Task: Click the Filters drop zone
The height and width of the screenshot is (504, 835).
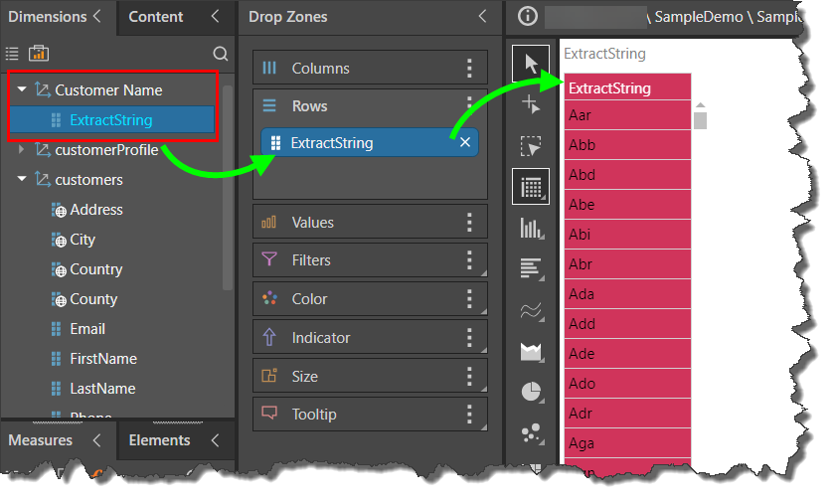Action: pyautogui.click(x=370, y=260)
